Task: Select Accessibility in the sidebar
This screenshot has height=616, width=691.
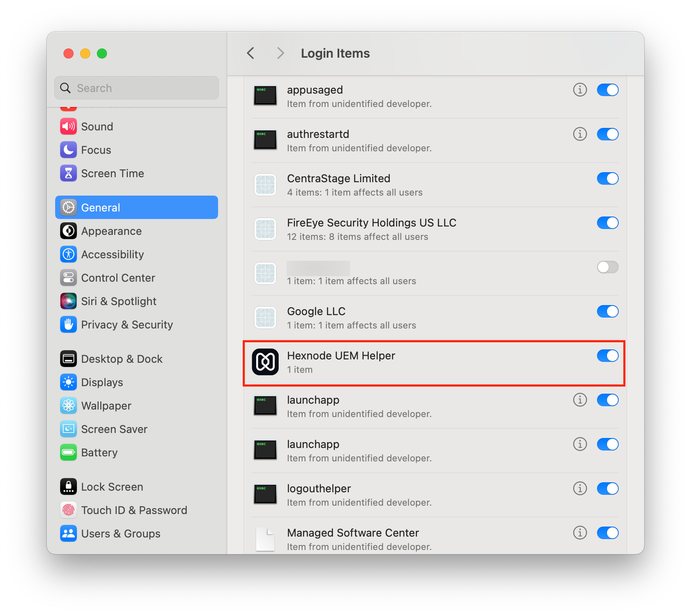Action: coord(137,255)
